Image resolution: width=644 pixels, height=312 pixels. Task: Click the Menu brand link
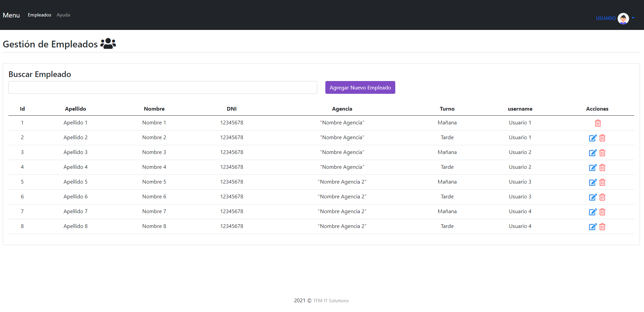[11, 15]
